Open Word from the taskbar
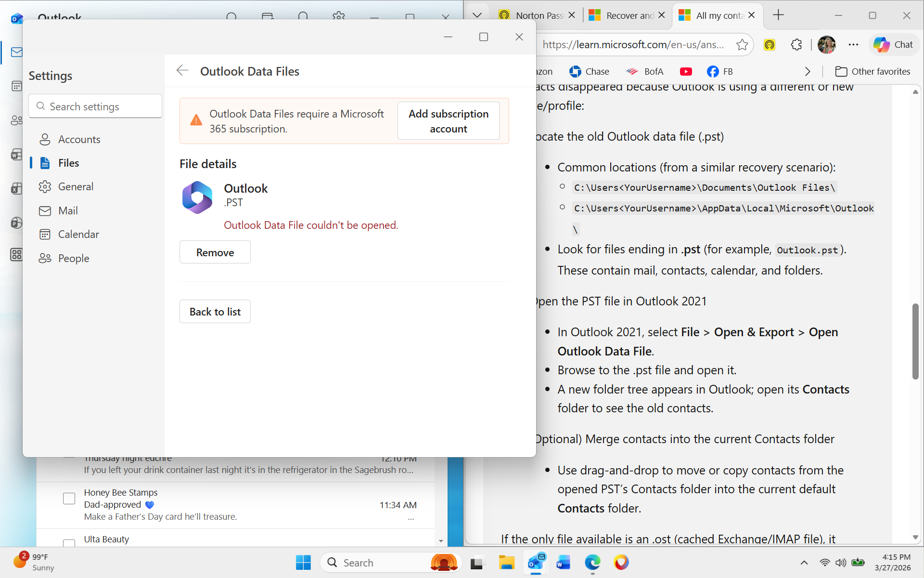This screenshot has height=578, width=924. (x=563, y=562)
